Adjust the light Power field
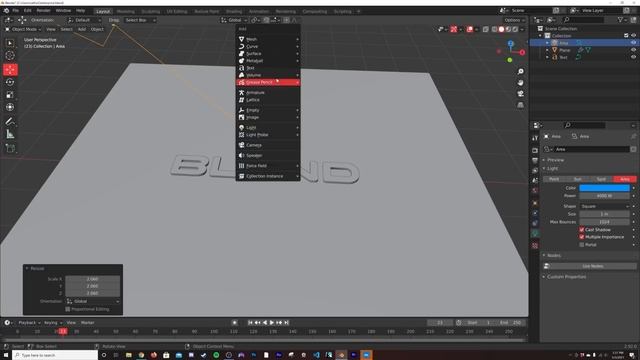Viewport: 640px width, 360px height. point(604,196)
